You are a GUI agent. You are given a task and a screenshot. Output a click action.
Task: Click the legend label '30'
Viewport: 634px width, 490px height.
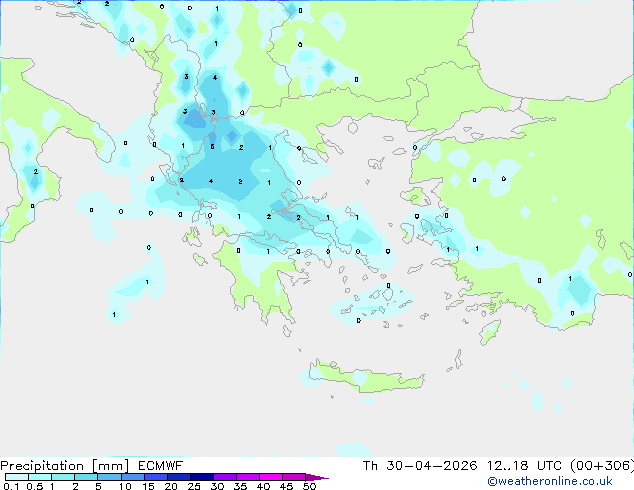217,486
